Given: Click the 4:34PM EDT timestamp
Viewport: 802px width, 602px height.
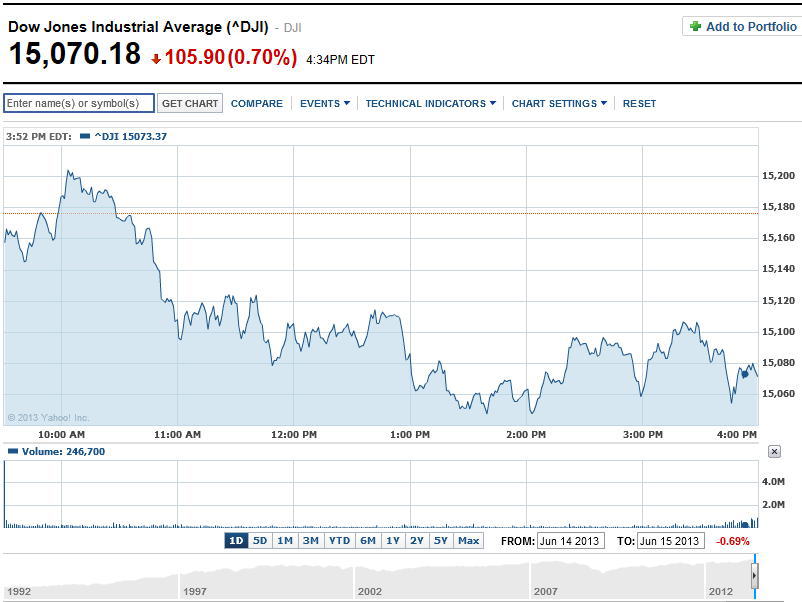Looking at the screenshot, I should [340, 60].
